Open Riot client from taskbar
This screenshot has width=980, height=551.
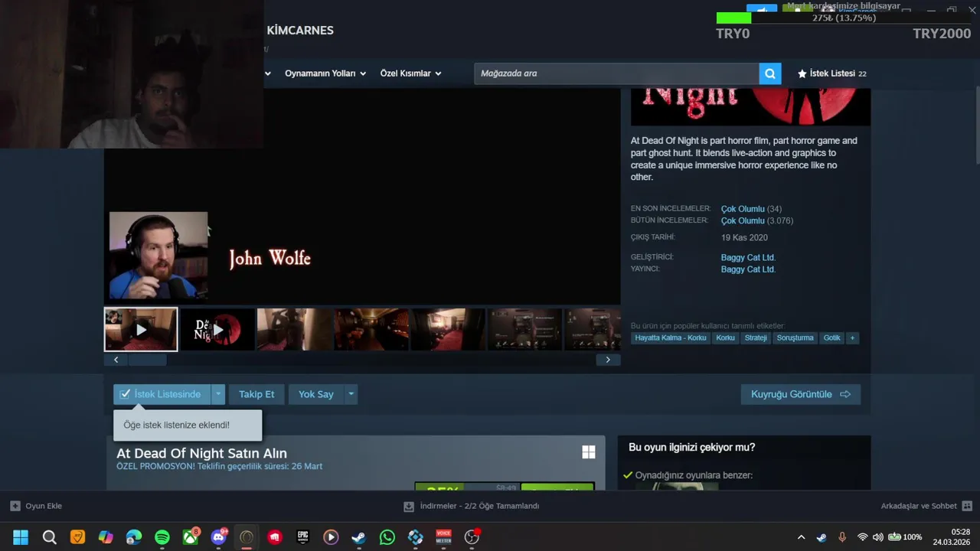tap(275, 537)
